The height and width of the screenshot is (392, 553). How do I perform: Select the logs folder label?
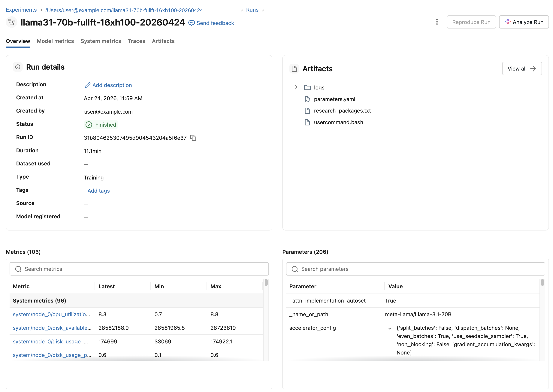click(319, 88)
